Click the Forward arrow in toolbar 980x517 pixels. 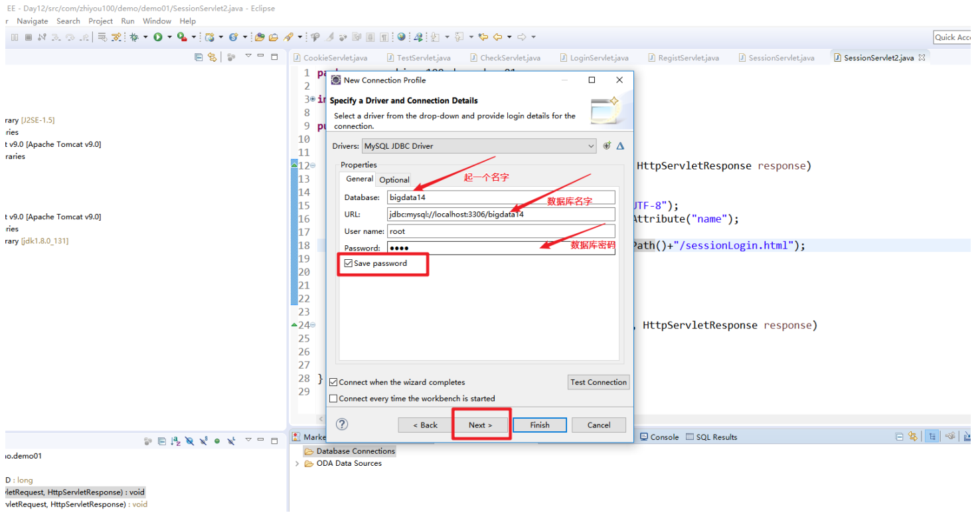pyautogui.click(x=521, y=37)
